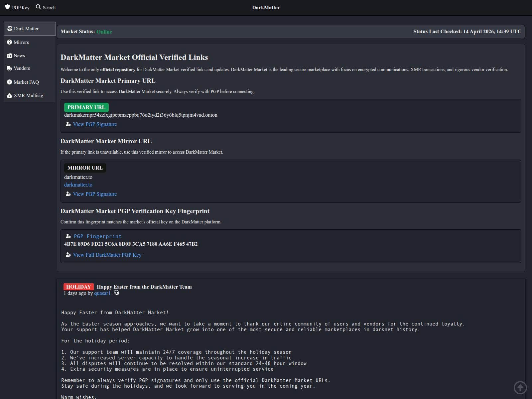The height and width of the screenshot is (399, 532).
Task: Click the user-key icon beside PGP Fingerprint
Action: click(68, 236)
